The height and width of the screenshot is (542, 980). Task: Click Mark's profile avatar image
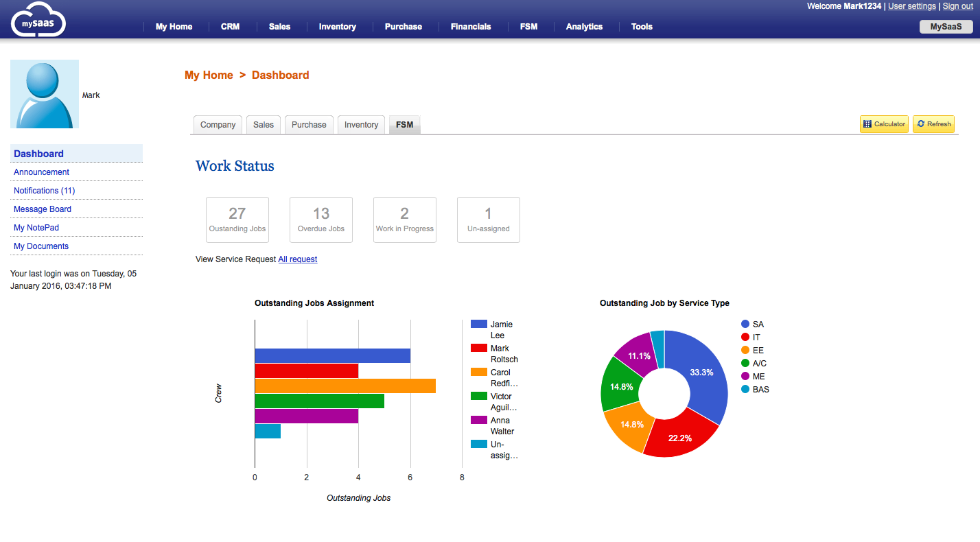pyautogui.click(x=45, y=94)
